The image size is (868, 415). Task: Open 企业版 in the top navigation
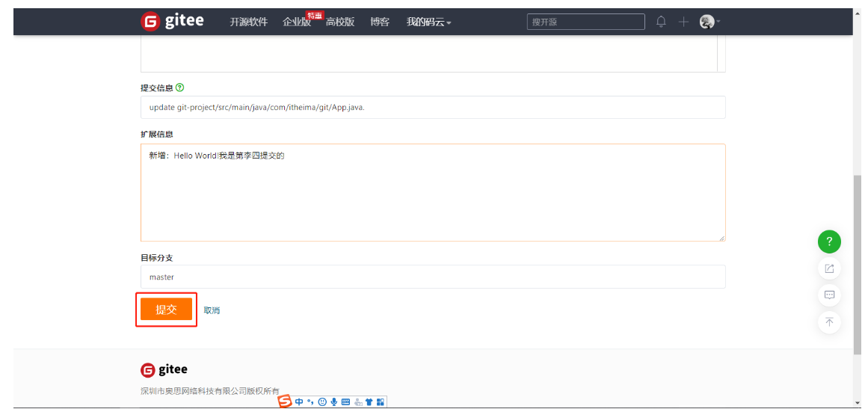coord(297,22)
